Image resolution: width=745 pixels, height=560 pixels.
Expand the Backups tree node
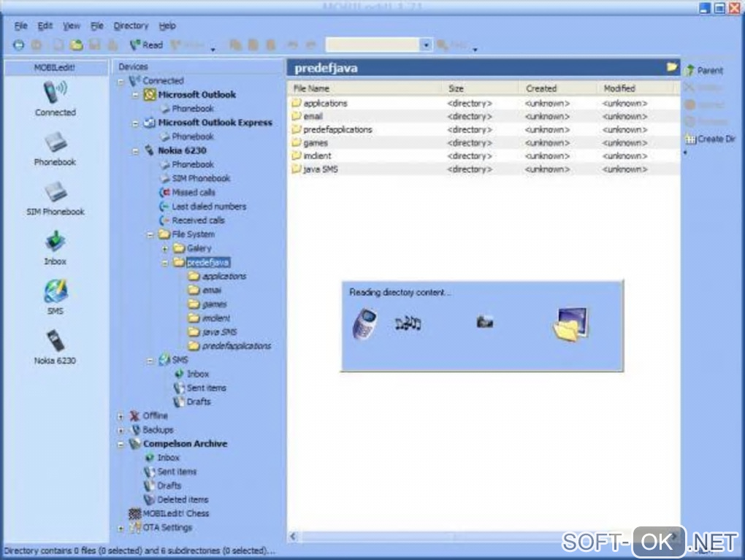[121, 431]
